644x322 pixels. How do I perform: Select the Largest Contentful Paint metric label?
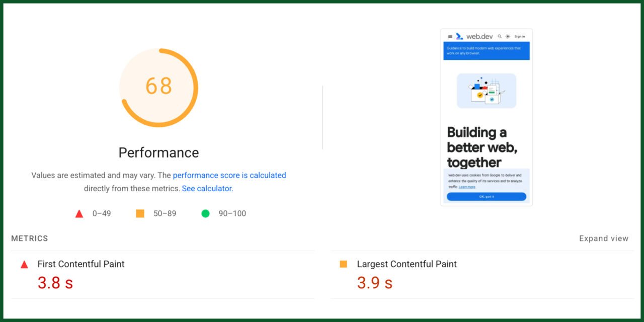point(407,264)
